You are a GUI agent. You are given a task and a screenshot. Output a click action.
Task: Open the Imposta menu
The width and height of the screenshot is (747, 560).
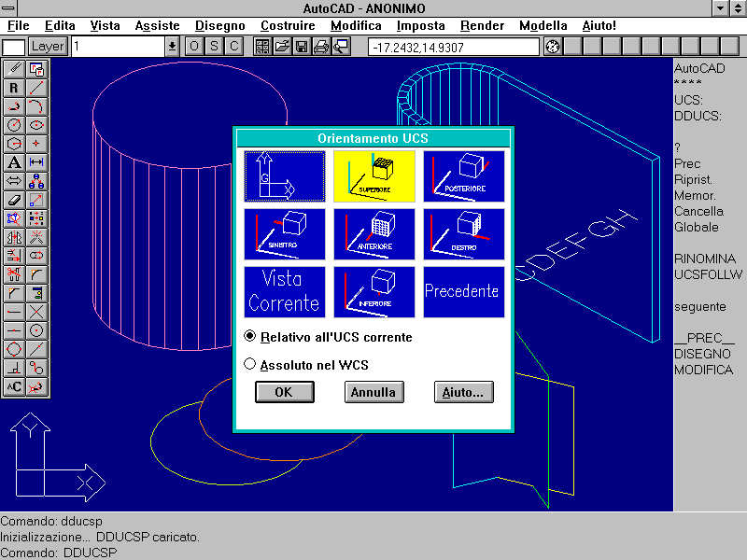(x=421, y=26)
